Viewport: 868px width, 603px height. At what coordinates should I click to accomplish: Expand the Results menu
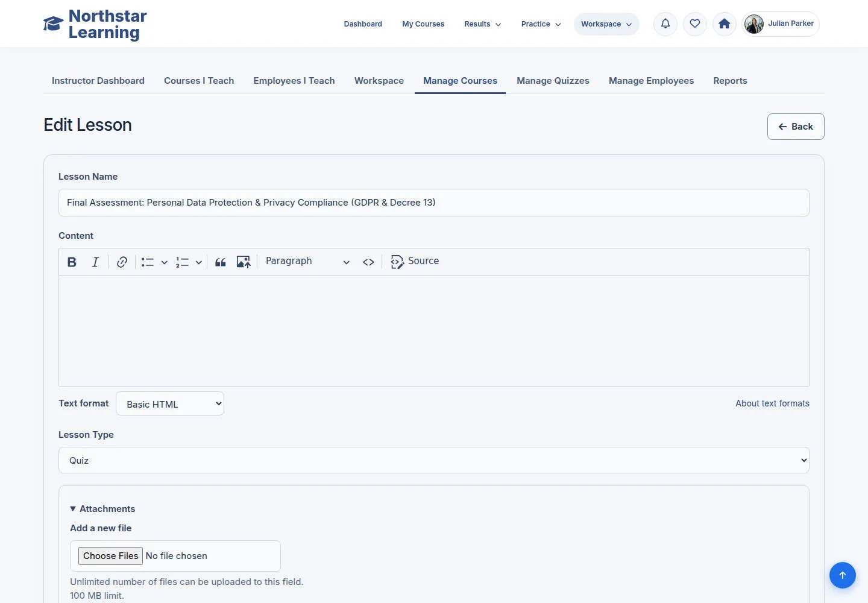pos(483,24)
